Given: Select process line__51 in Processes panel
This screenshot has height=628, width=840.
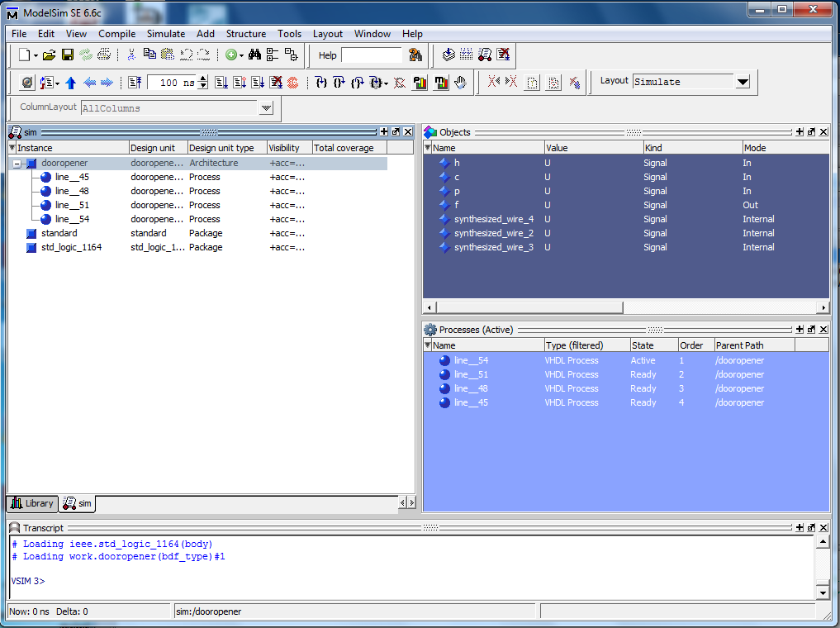Looking at the screenshot, I should 471,374.
